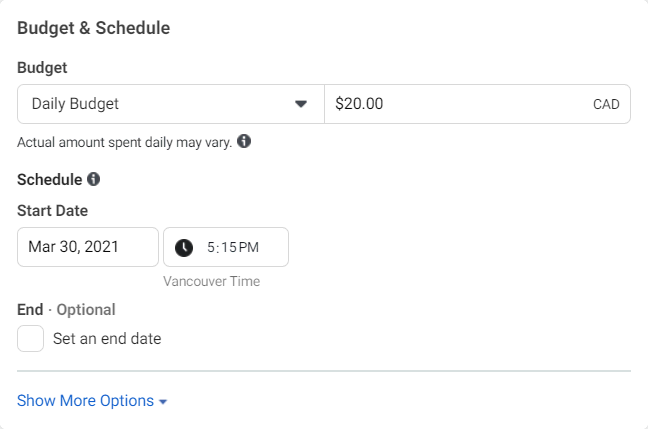The image size is (648, 429).
Task: Click the dropdown caret in Daily Budget selector
Action: pos(301,104)
